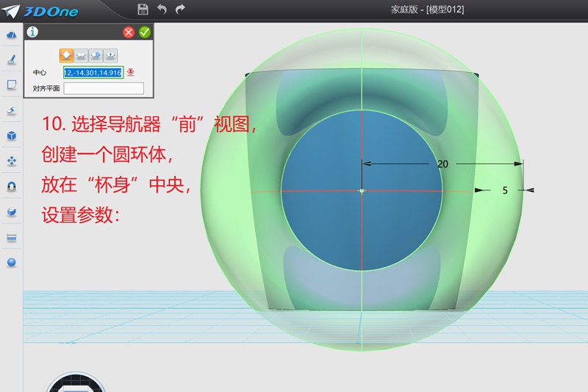Open the basic shapes tool in sidebar
Image resolution: width=588 pixels, height=392 pixels.
click(x=12, y=35)
